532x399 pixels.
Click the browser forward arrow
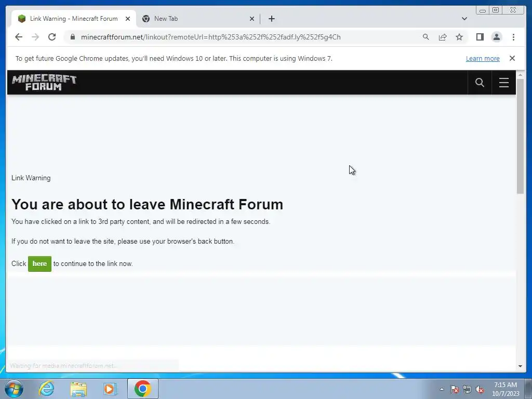35,37
